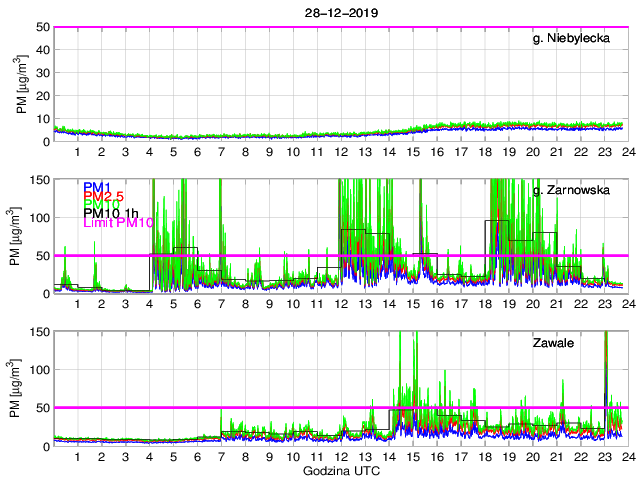
Task: Click the bottom plot's PM y-axis label
Action: tap(22, 388)
